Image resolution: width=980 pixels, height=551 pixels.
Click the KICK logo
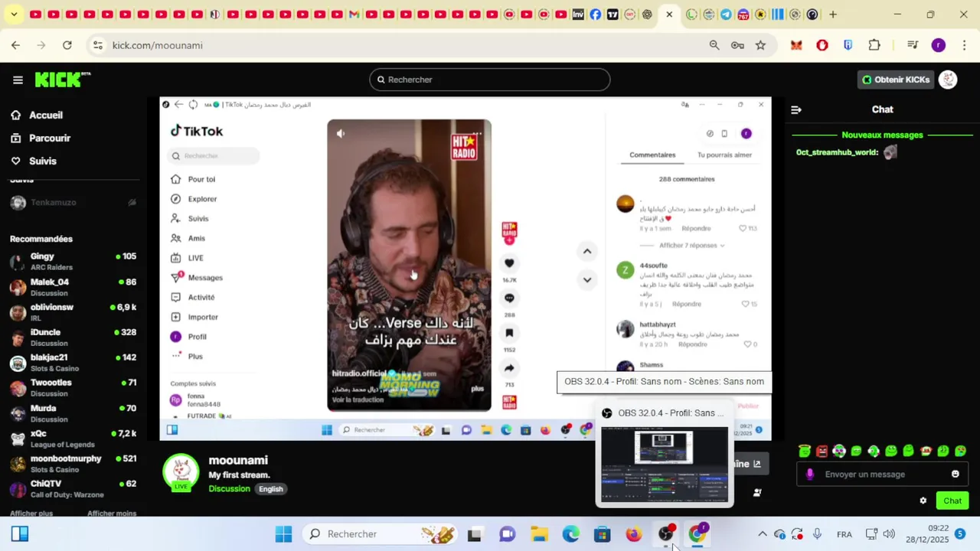tap(63, 80)
